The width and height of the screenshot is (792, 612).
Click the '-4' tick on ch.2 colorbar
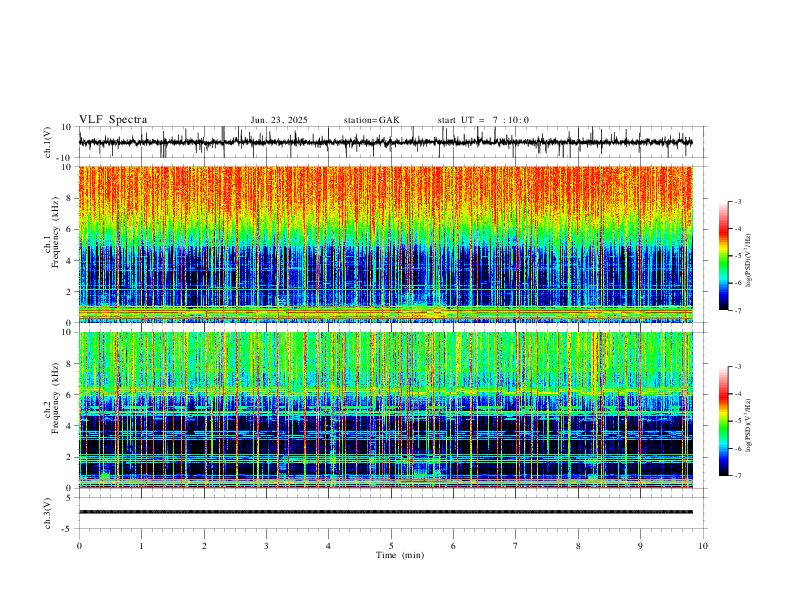click(x=737, y=393)
